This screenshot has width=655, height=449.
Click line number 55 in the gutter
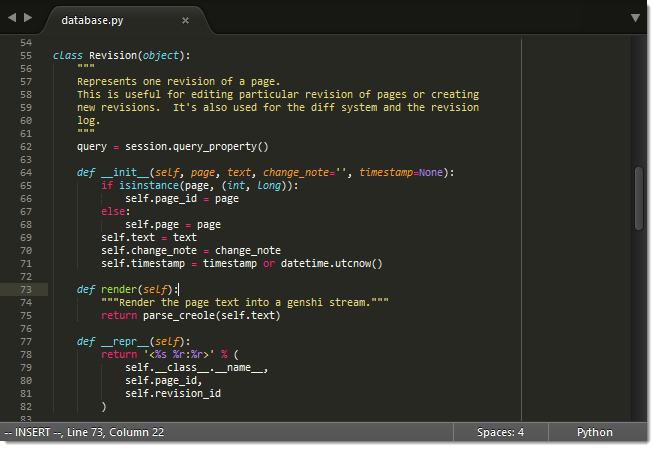26,55
